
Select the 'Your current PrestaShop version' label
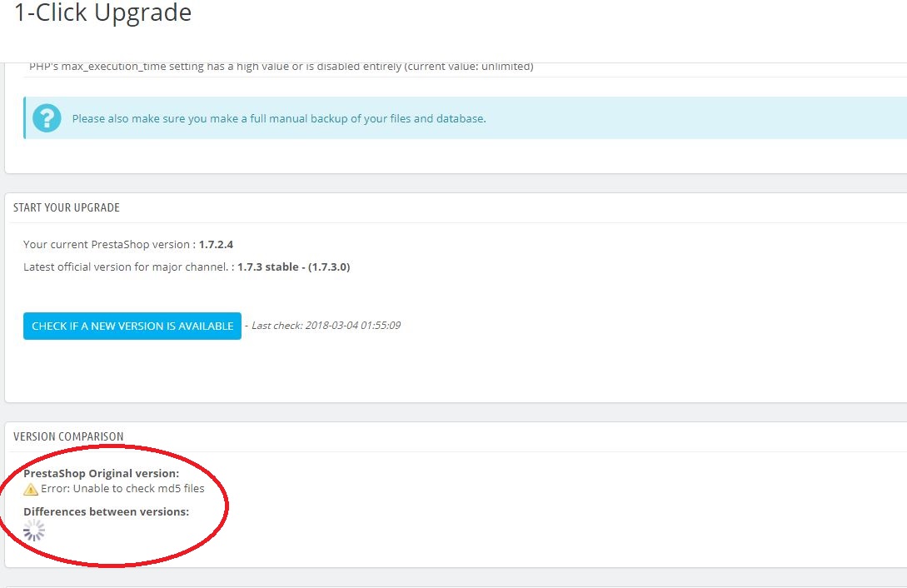click(107, 245)
